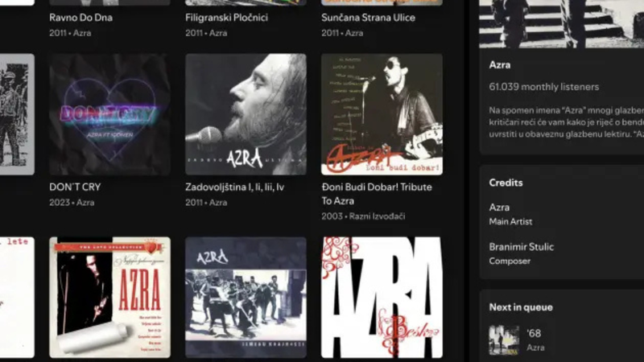Click the Credits heading
This screenshot has width=644, height=362.
[506, 183]
